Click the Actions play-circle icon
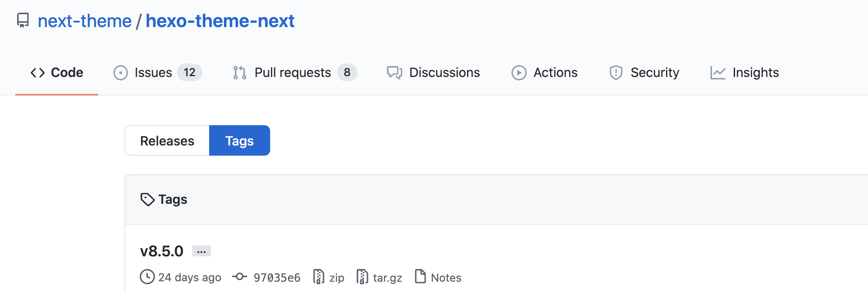This screenshot has height=291, width=868. point(519,73)
